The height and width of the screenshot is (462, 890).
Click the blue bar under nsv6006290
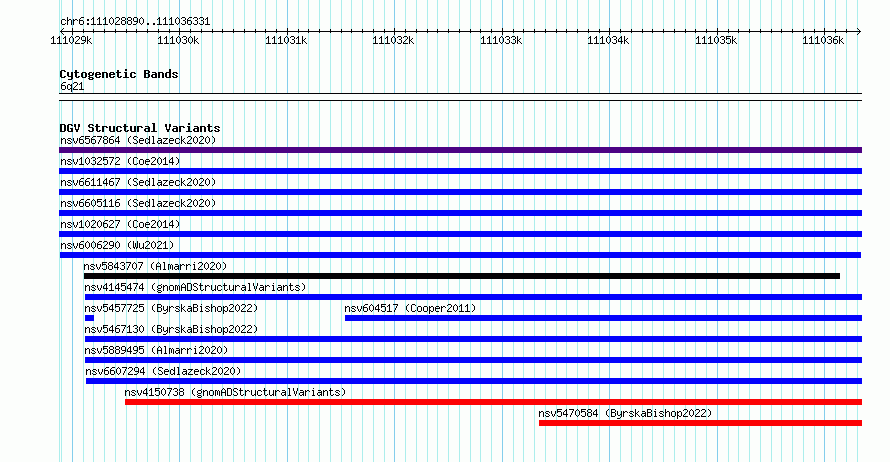click(x=460, y=255)
